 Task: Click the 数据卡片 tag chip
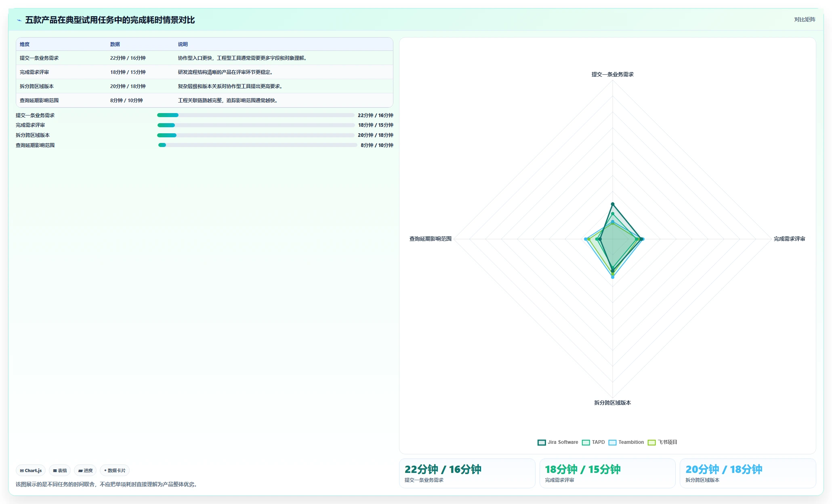115,470
